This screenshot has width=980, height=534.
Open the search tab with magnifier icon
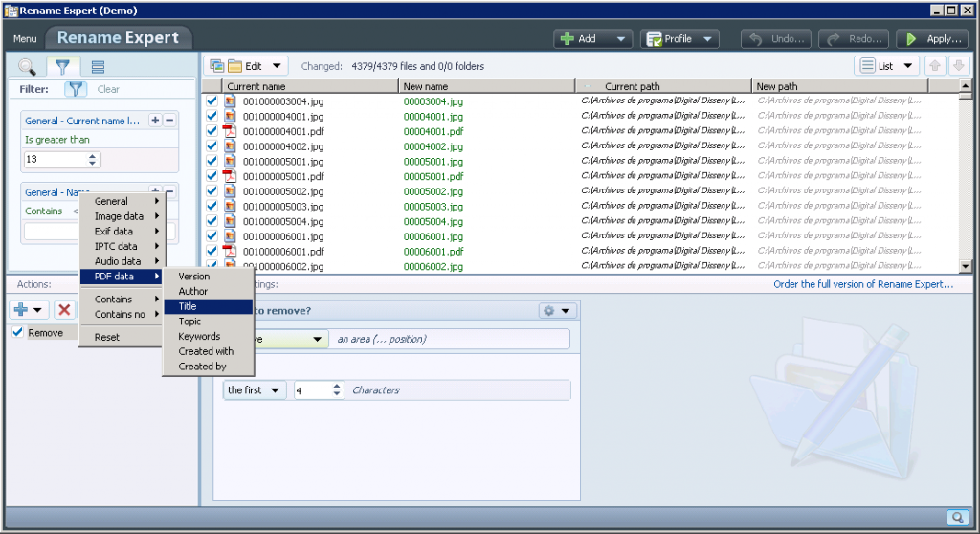pos(27,66)
